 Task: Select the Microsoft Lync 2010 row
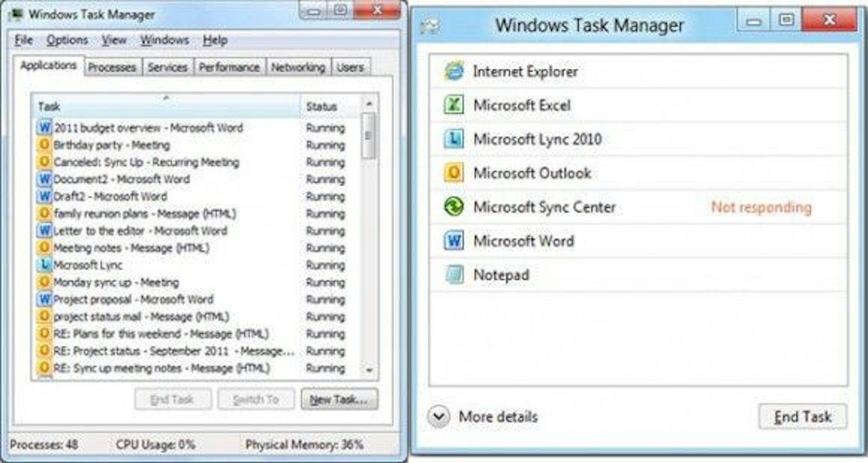(638, 139)
